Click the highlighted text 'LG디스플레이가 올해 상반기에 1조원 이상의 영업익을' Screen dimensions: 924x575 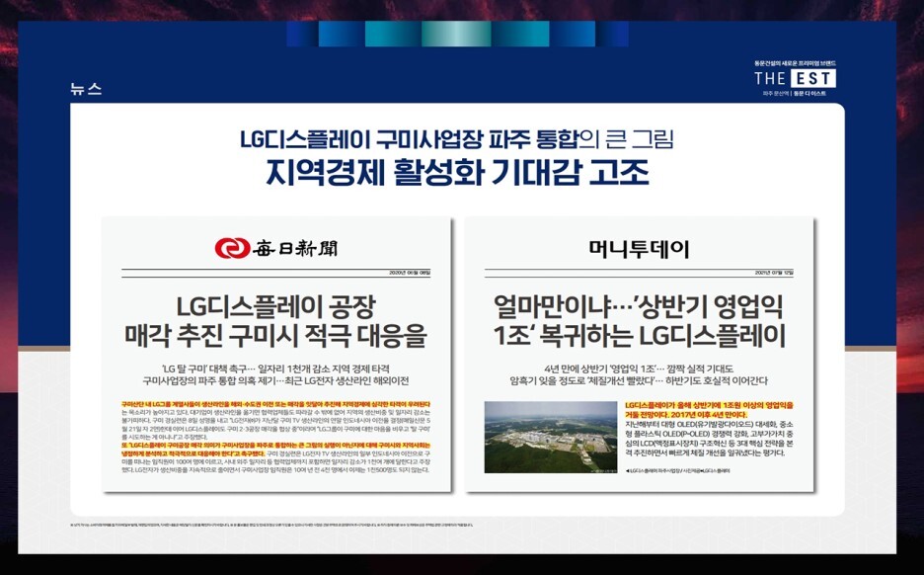[709, 405]
